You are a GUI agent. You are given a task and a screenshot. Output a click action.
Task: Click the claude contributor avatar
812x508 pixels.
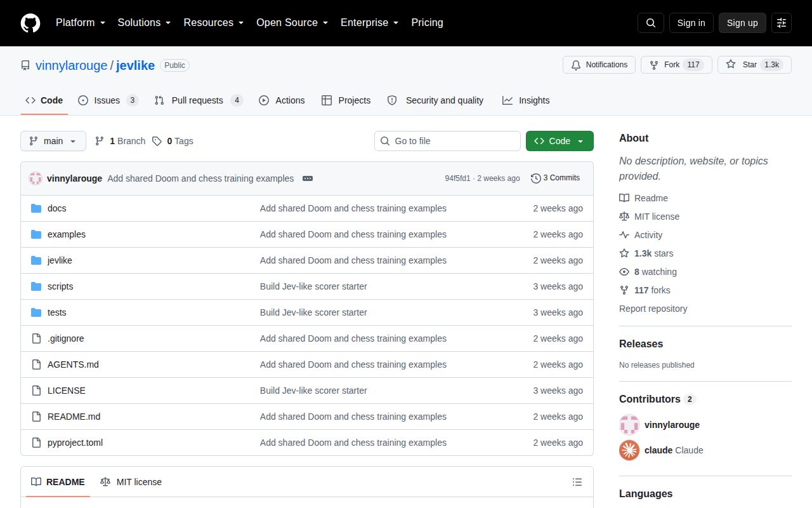coord(629,450)
